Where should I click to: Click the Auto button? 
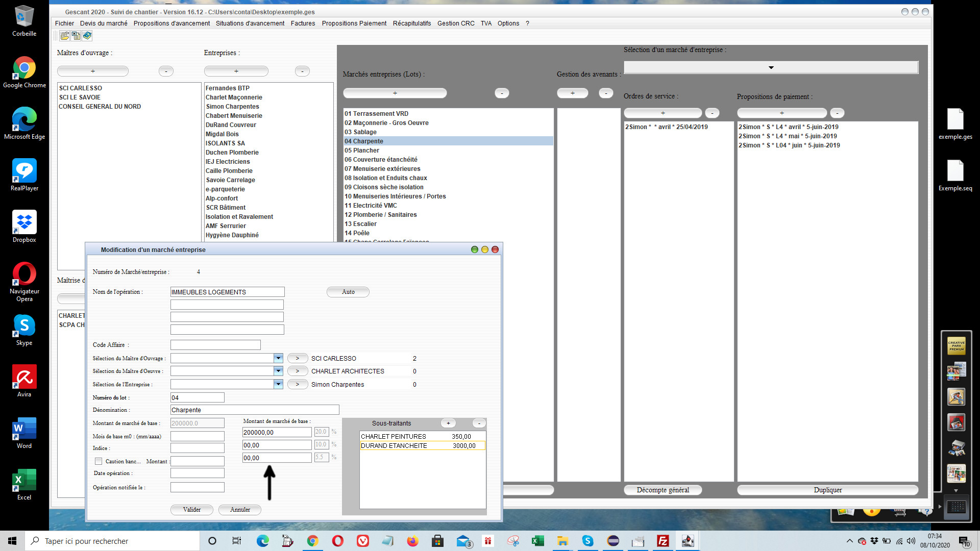pyautogui.click(x=348, y=292)
